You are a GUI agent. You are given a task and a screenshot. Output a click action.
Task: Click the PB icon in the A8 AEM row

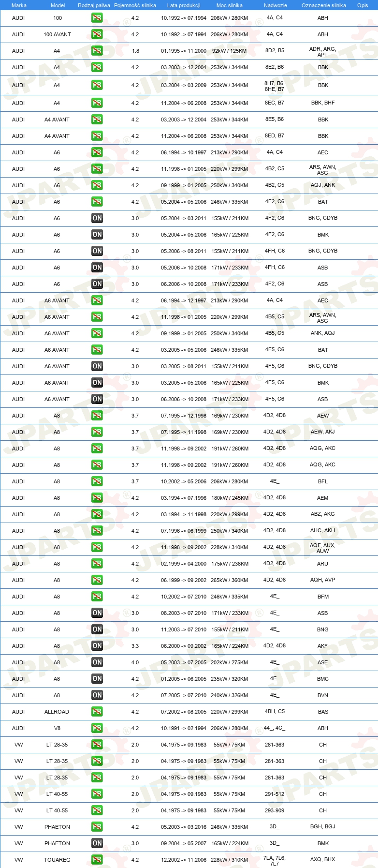click(x=97, y=498)
